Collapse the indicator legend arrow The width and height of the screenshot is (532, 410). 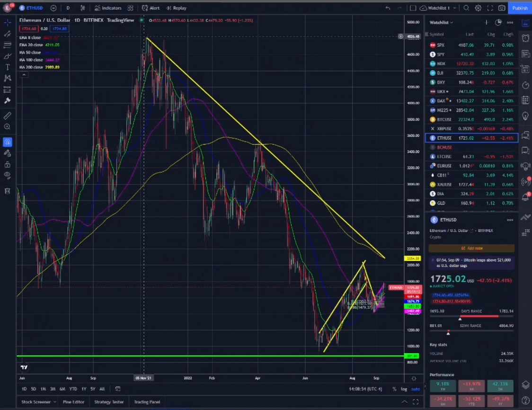coord(24,75)
